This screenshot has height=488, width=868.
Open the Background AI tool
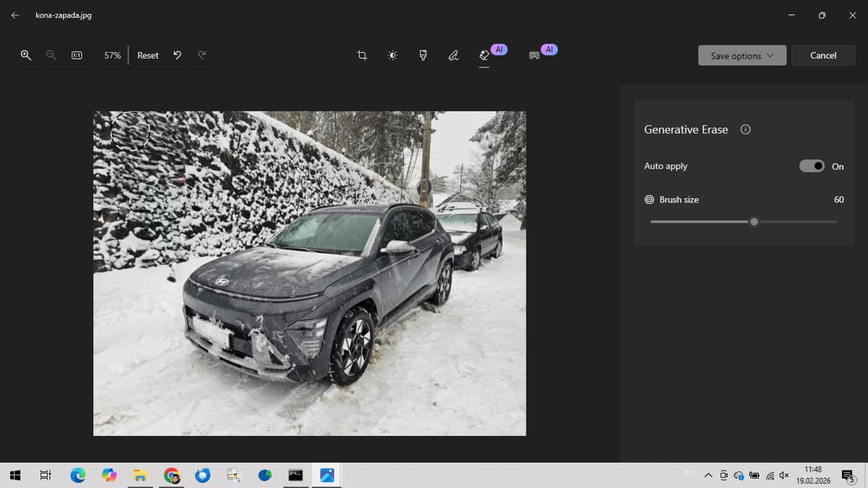(535, 55)
